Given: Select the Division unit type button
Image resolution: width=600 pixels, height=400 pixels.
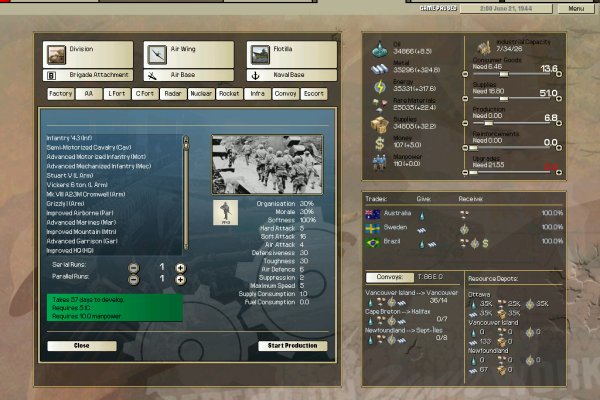Looking at the screenshot, I should [x=88, y=54].
